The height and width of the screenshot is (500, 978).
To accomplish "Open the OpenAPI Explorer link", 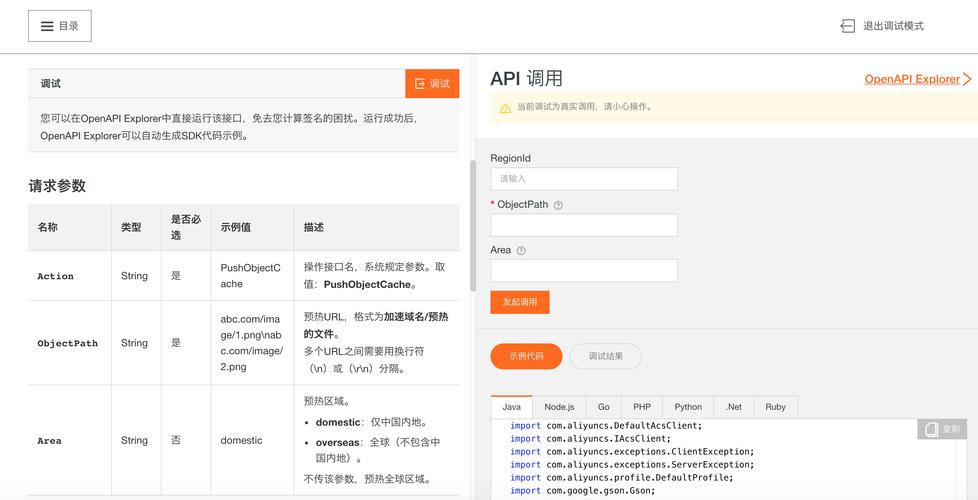I will 911,79.
